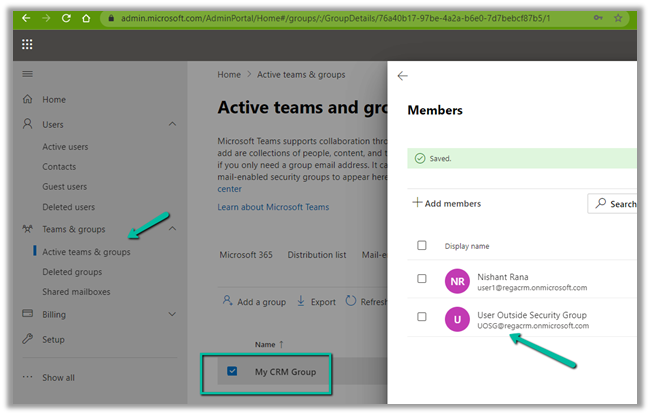The height and width of the screenshot is (415, 650).
Task: Check the User Outside Security Group box
Action: pyautogui.click(x=421, y=318)
